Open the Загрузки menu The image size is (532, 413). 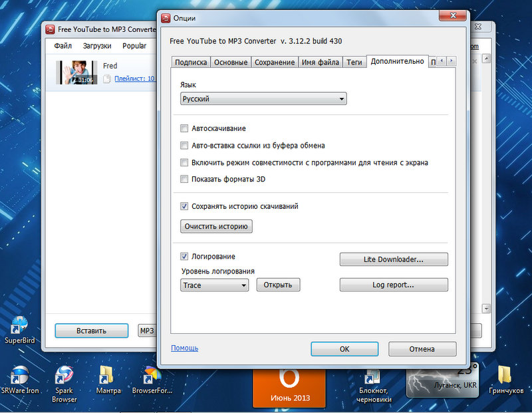(97, 46)
